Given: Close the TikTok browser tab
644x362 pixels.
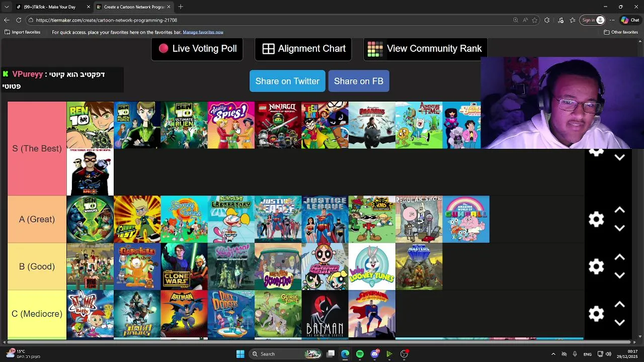Looking at the screenshot, I should pyautogui.click(x=89, y=7).
